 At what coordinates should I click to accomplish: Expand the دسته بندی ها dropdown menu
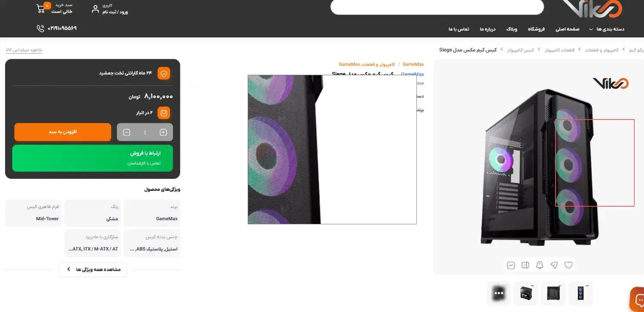[606, 29]
